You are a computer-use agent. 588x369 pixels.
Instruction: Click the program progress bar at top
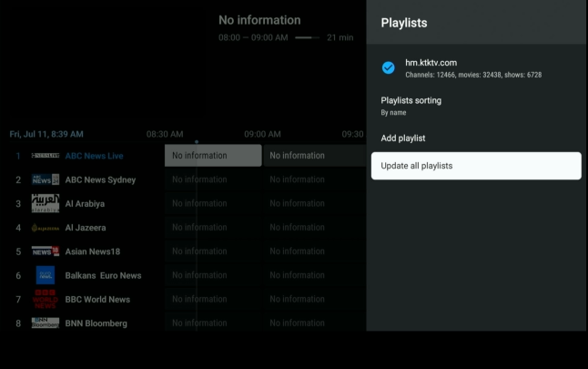[308, 37]
